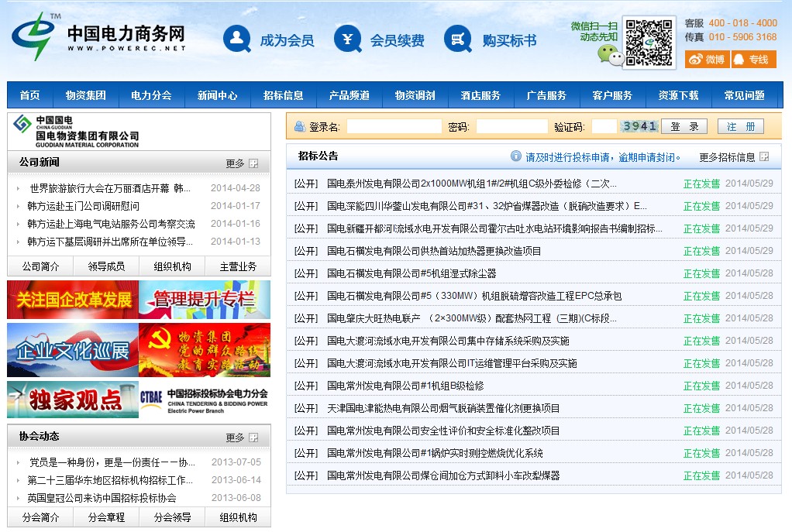The width and height of the screenshot is (792, 532).
Task: Click the 更多 icon in 协会动态 header
Action: [x=253, y=438]
